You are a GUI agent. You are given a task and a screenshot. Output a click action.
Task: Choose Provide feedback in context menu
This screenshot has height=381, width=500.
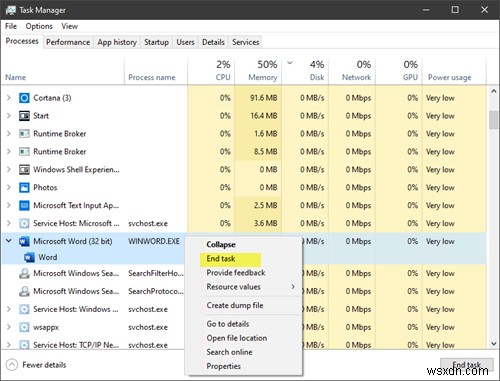click(x=243, y=273)
